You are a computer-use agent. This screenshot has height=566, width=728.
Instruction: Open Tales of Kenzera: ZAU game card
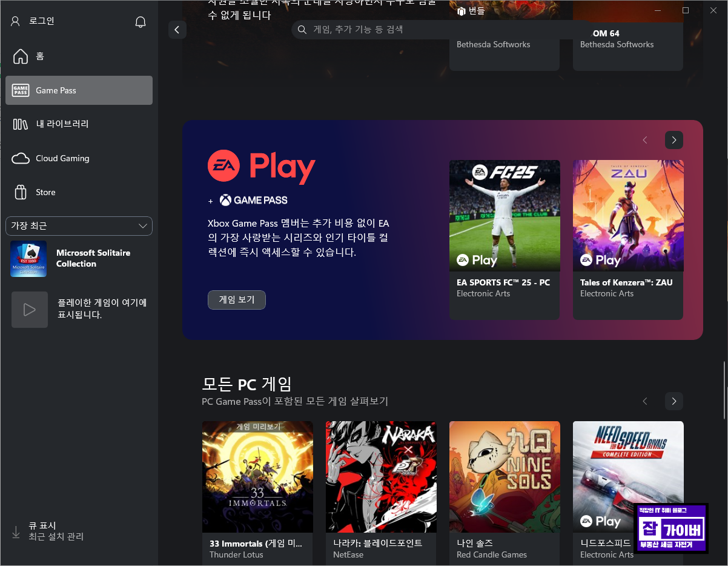628,239
